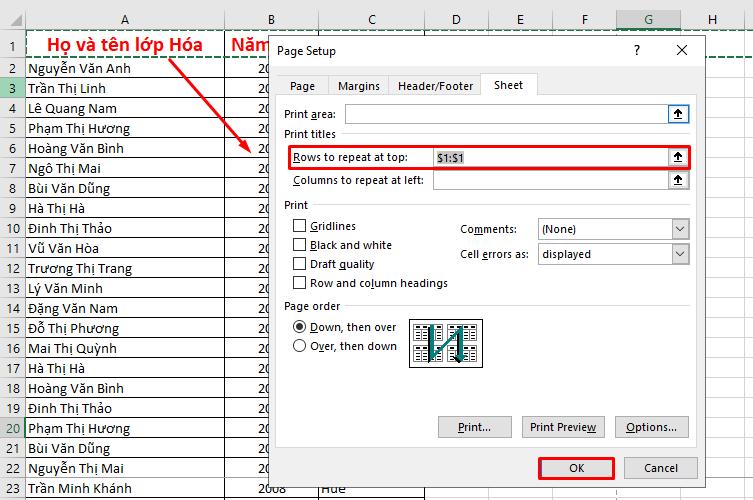
Task: Enable the Gridlines checkbox
Action: point(299,226)
